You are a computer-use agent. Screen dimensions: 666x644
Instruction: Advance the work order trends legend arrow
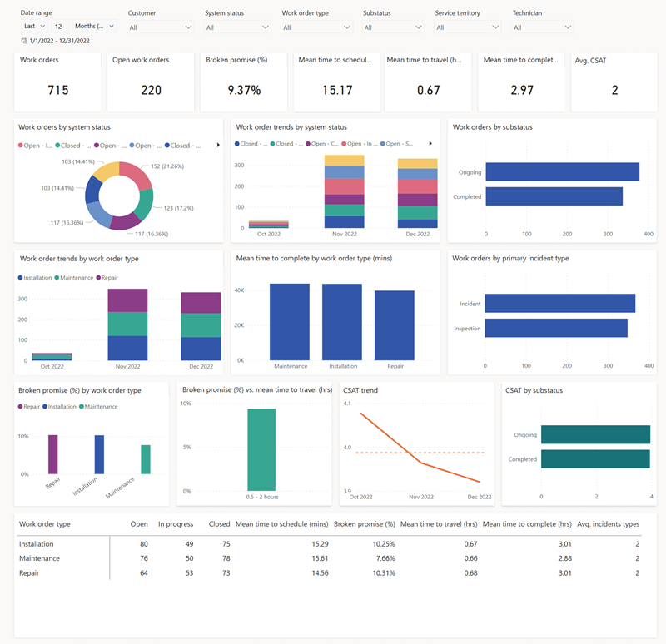430,143
